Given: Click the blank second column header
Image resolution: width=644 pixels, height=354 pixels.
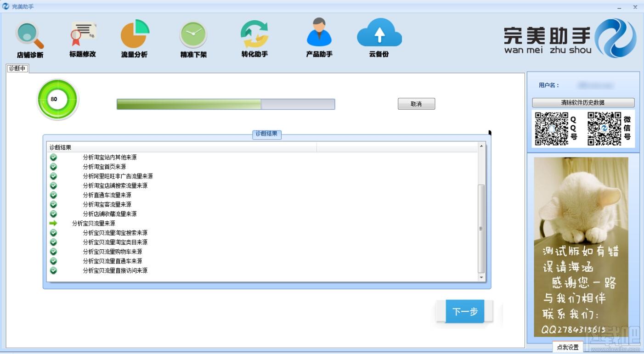Looking at the screenshot, I should click(397, 147).
